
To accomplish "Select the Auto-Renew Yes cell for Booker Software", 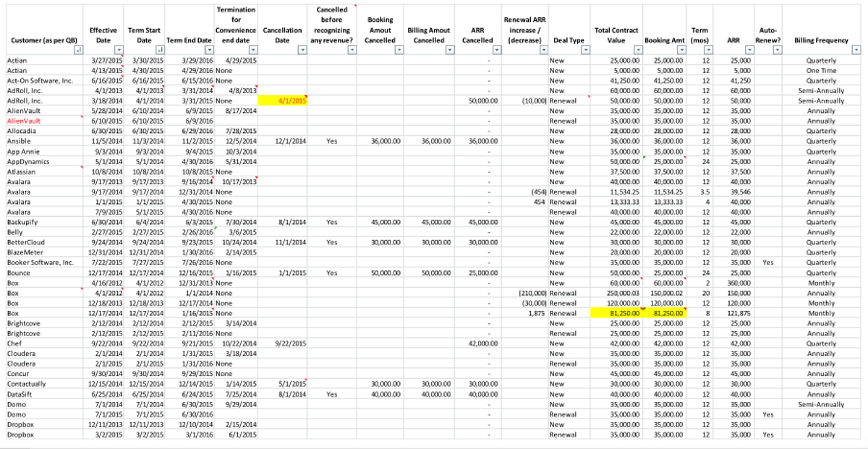I will click(x=767, y=263).
